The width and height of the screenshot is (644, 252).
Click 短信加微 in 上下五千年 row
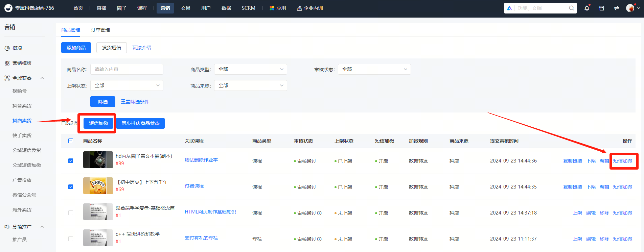point(623,187)
